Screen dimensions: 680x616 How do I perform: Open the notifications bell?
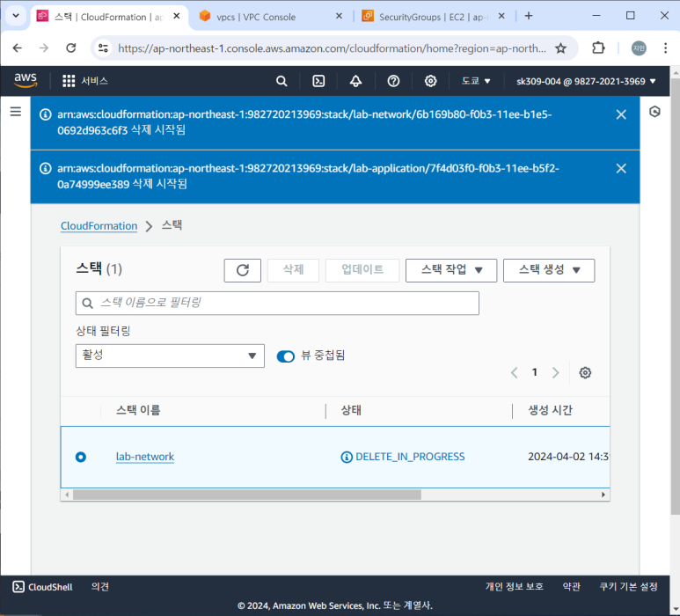click(x=355, y=81)
